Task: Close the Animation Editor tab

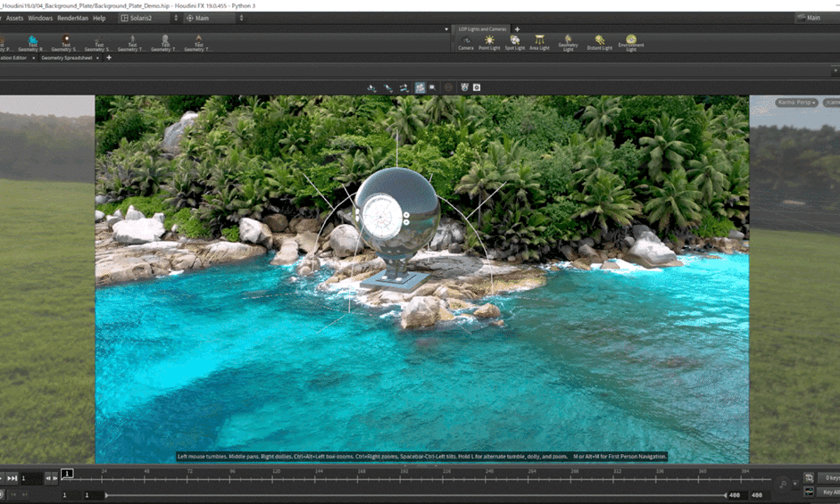Action: pyautogui.click(x=33, y=58)
